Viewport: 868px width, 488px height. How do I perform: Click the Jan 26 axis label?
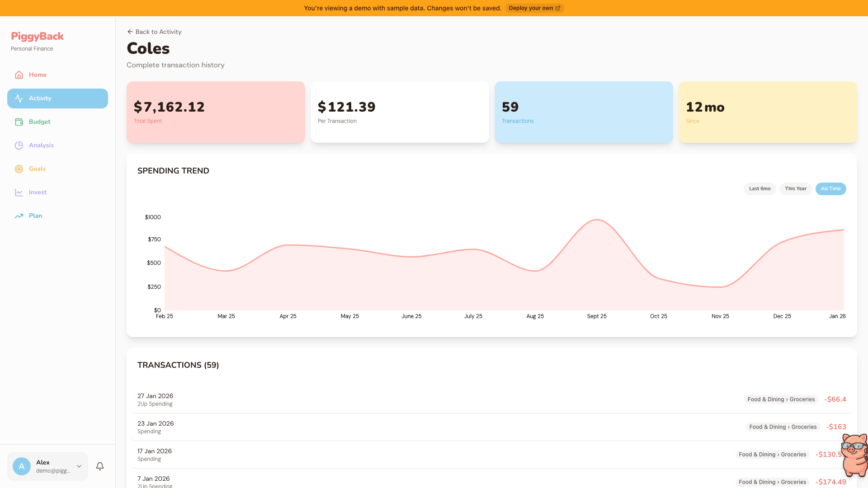837,316
